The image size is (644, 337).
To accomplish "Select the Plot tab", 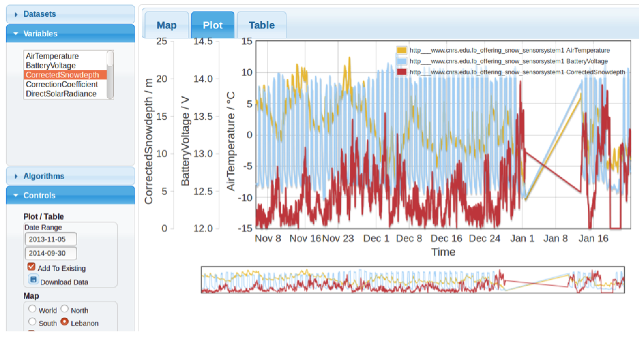I will pos(213,25).
